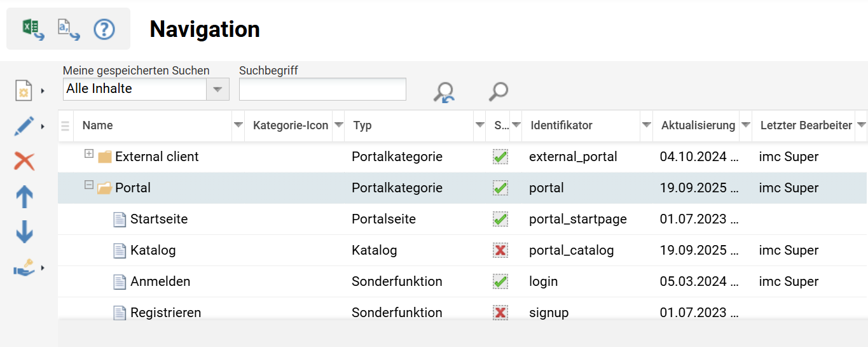Click the magnifier search icon
Image resolution: width=868 pixels, height=347 pixels.
(499, 91)
